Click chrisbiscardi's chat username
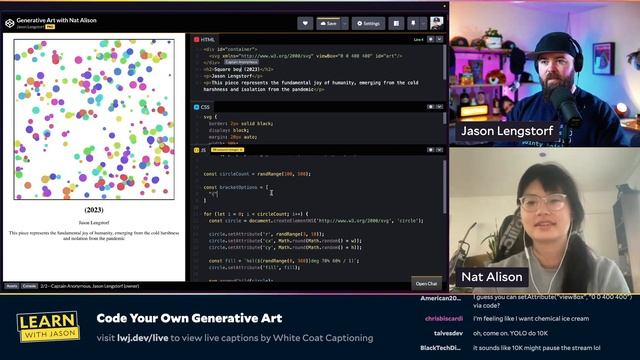Viewport: 640px width, 360px height. [x=444, y=318]
